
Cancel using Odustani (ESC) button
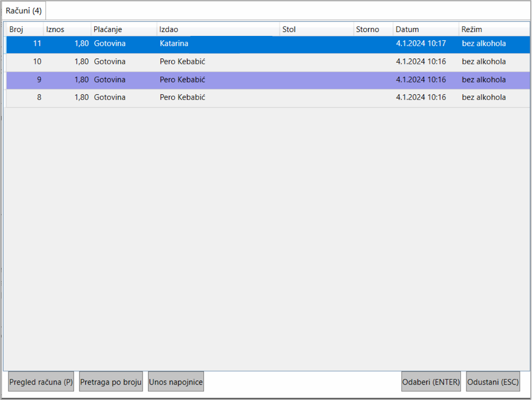tap(493, 382)
